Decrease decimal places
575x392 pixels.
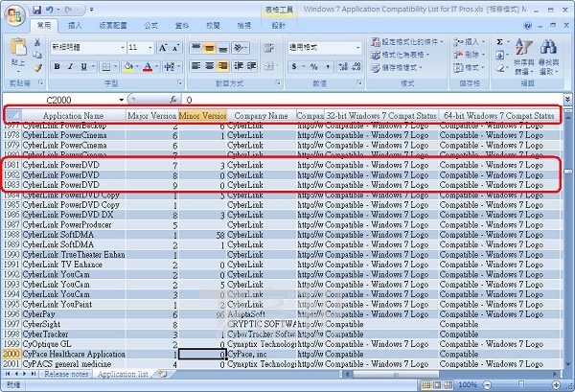[356, 67]
